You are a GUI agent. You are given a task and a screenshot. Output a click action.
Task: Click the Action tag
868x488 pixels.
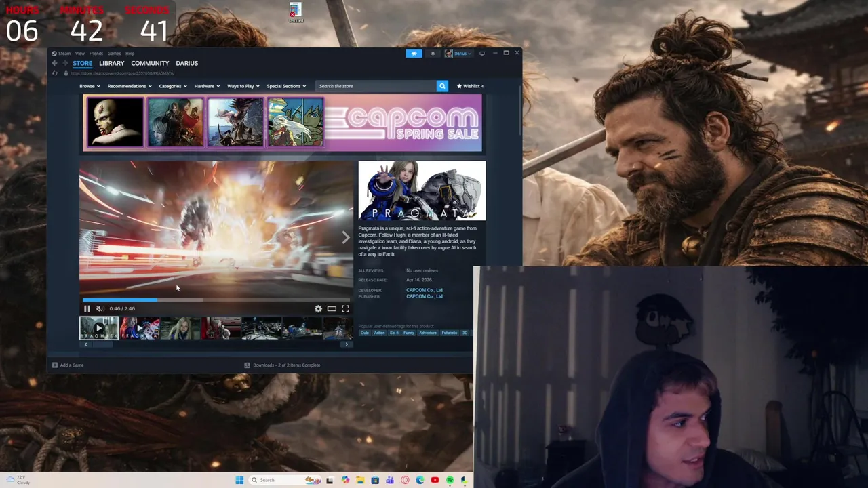[379, 333]
